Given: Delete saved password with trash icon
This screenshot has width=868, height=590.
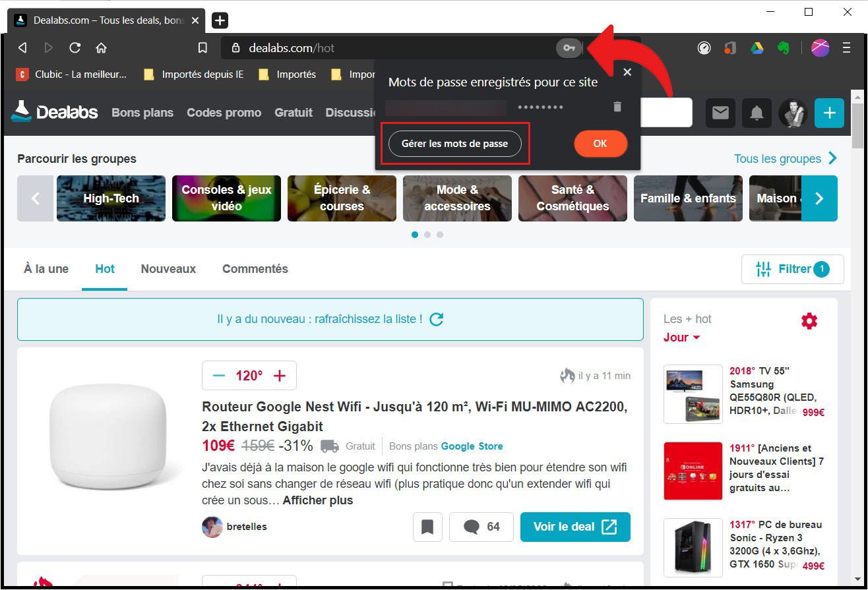Looking at the screenshot, I should pyautogui.click(x=617, y=106).
